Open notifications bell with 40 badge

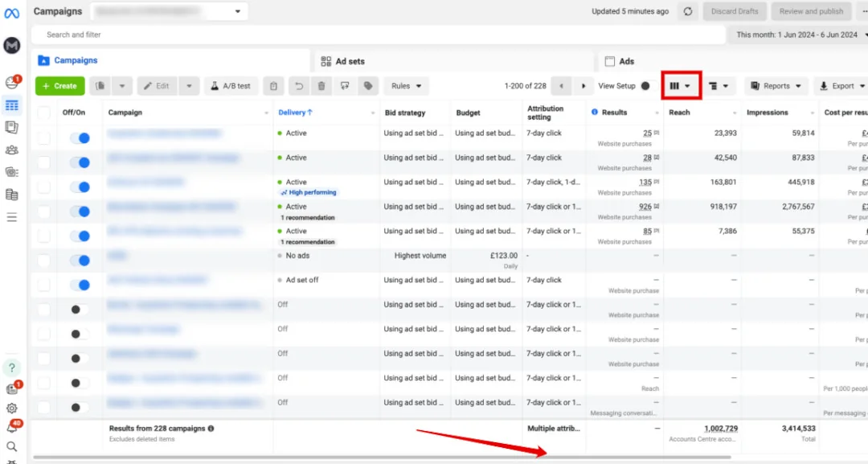[x=12, y=427]
